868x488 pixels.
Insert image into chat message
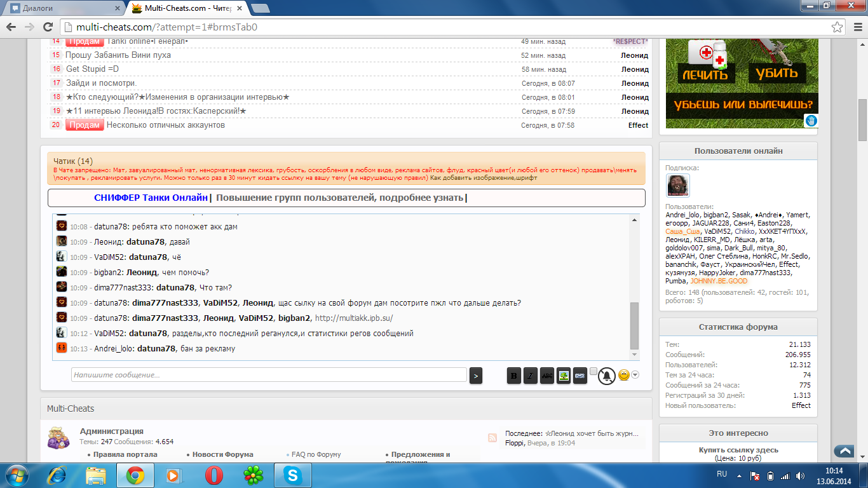tap(564, 376)
